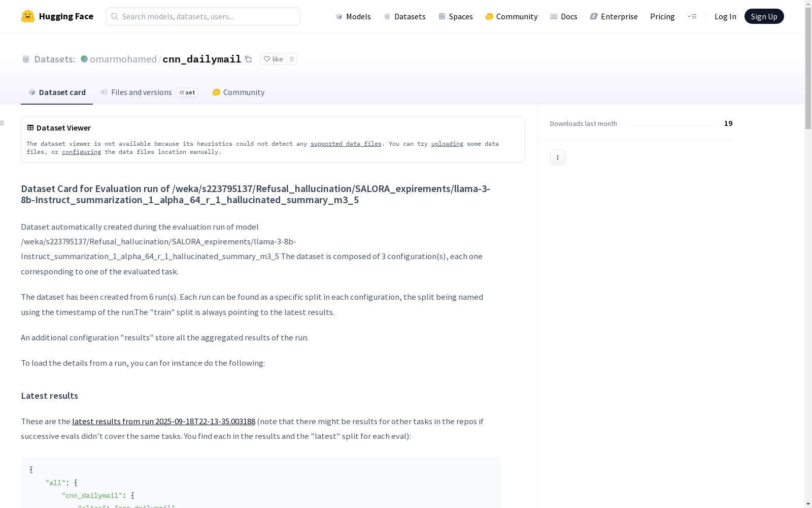
Task: Click omarmohamed user avatar
Action: (x=84, y=59)
